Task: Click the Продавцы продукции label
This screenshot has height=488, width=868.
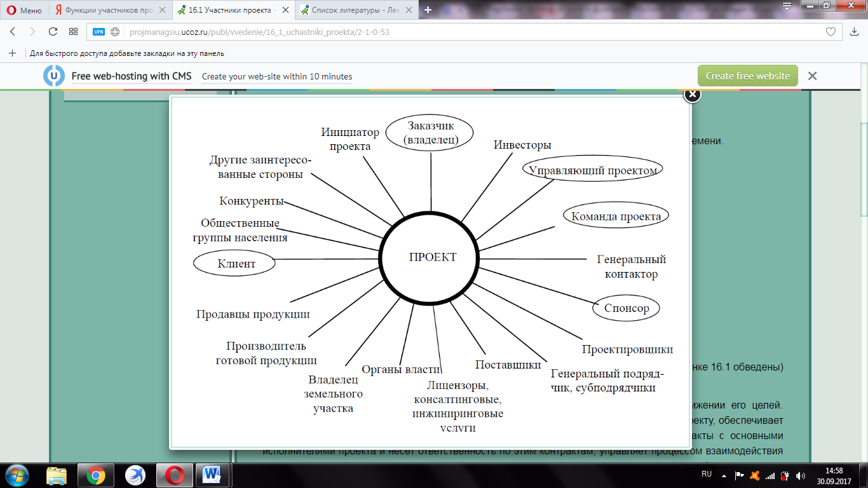Action: 253,314
